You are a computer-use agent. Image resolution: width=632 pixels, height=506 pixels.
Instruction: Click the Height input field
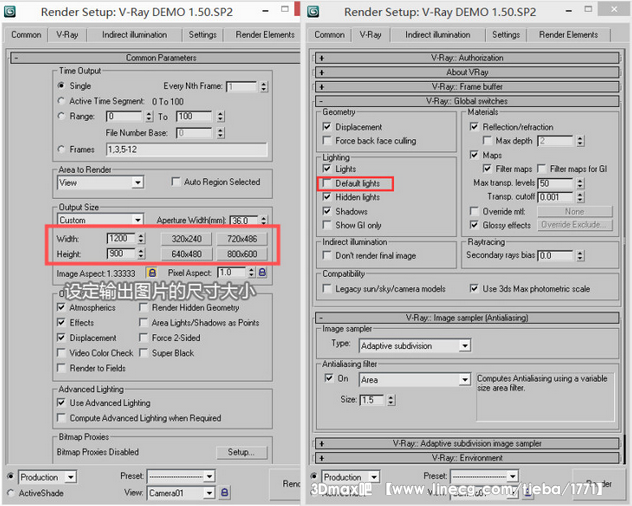[121, 253]
